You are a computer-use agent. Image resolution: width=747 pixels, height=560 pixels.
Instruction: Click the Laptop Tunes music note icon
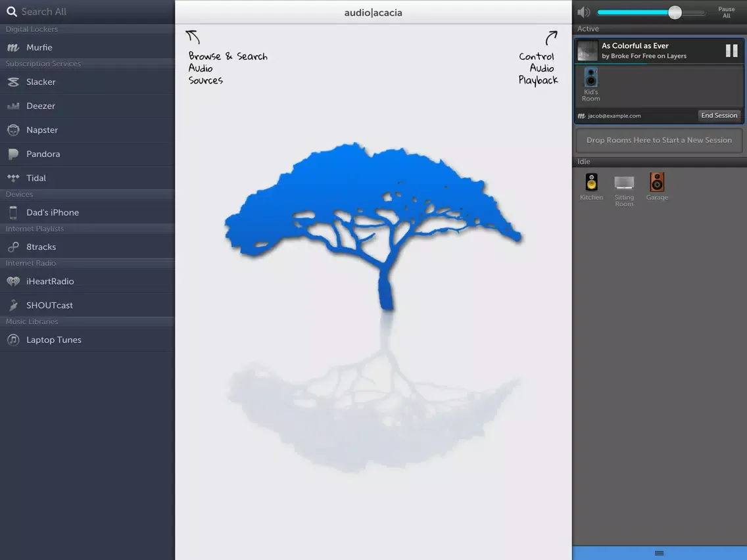(x=13, y=340)
